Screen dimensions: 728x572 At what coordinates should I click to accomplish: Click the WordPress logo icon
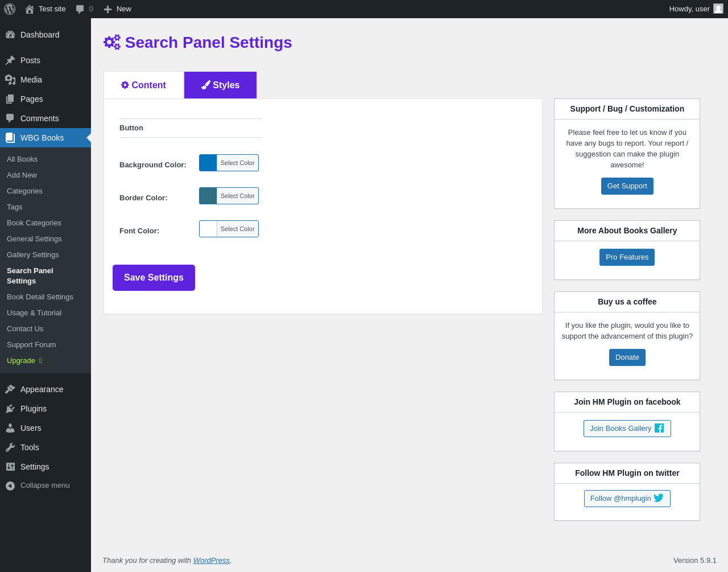click(x=10, y=9)
